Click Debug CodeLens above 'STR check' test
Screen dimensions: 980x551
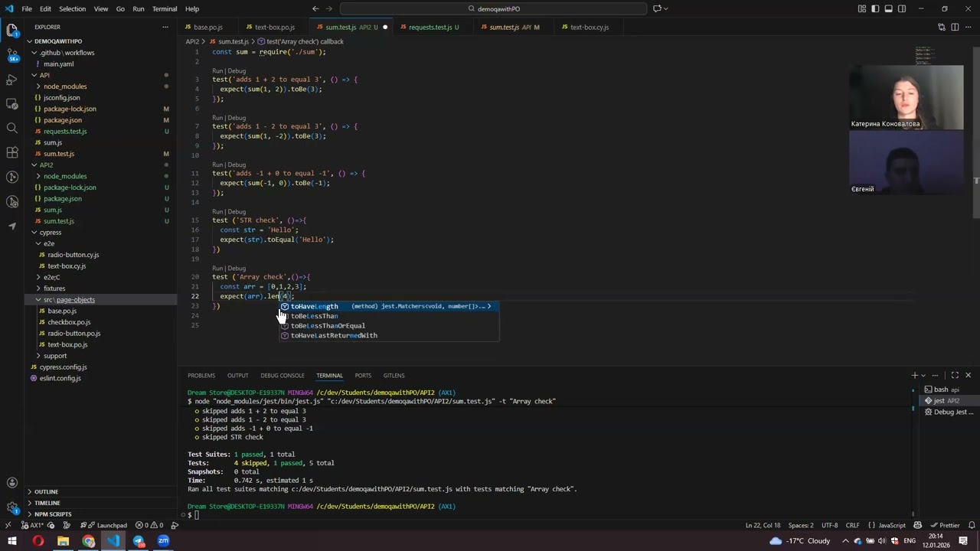237,211
